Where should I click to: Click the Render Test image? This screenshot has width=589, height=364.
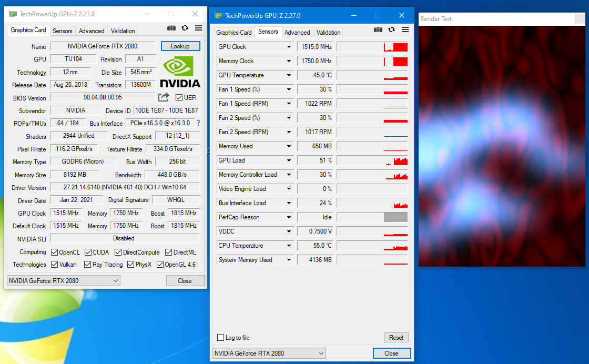[502, 146]
